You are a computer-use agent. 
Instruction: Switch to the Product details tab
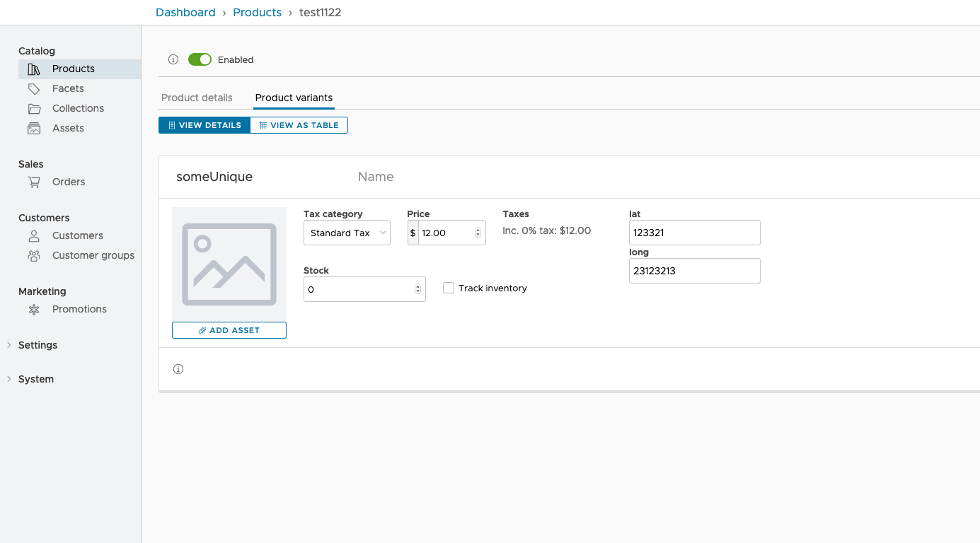[x=197, y=98]
